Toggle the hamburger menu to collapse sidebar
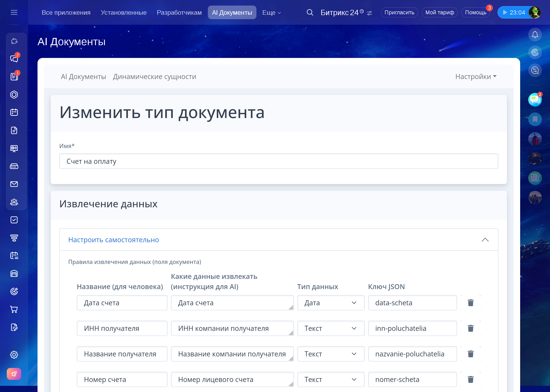 (14, 12)
